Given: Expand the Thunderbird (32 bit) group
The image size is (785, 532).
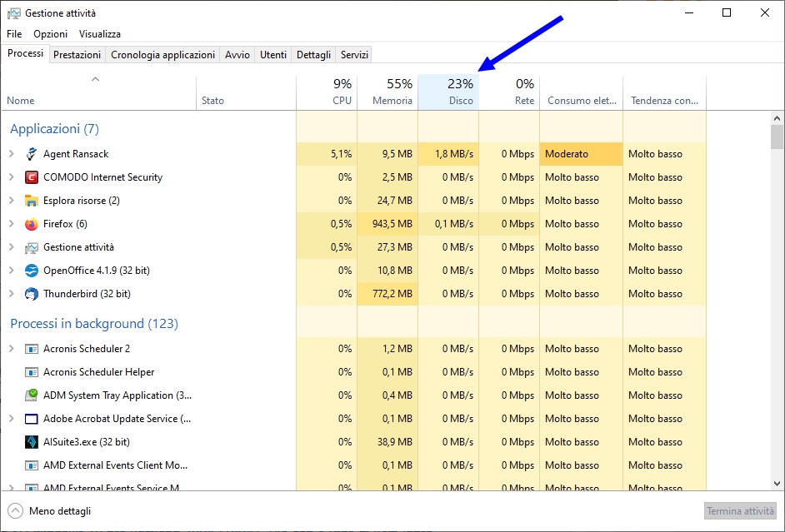Looking at the screenshot, I should (x=12, y=294).
